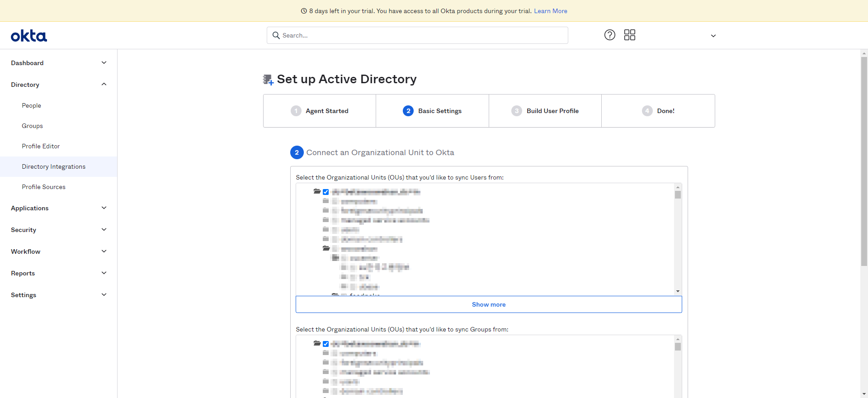Click the search magnifier icon

(276, 35)
